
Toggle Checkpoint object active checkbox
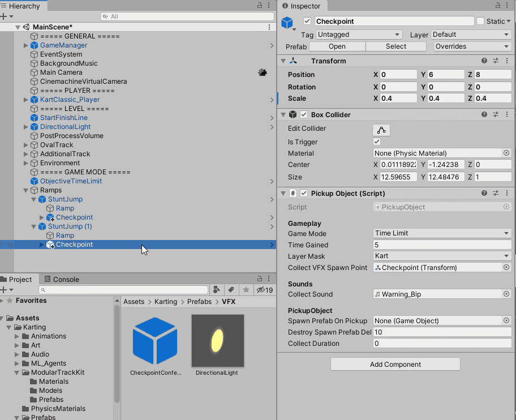tap(307, 21)
